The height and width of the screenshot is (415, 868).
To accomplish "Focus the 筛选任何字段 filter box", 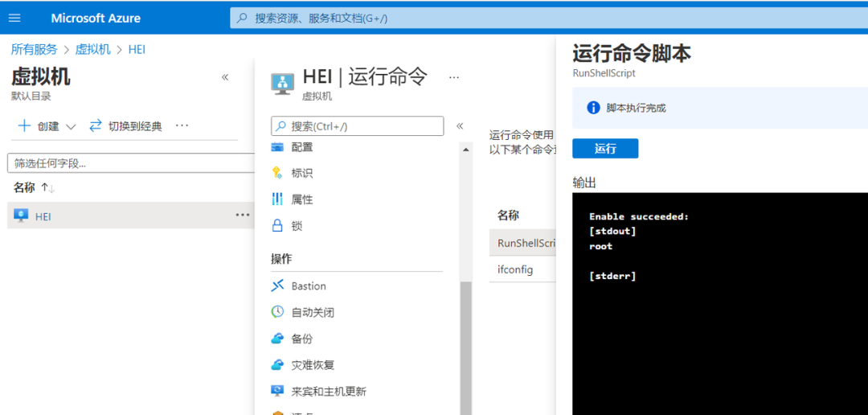I will pos(131,163).
